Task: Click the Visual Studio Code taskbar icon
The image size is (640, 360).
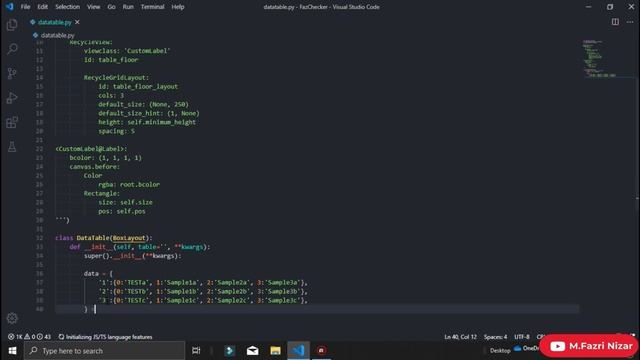Action: point(298,351)
